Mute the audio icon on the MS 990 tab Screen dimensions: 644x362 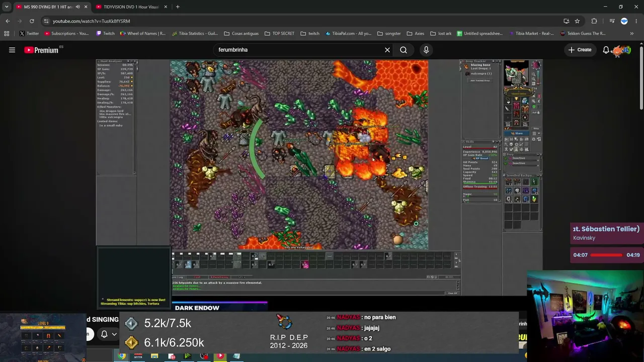tap(77, 7)
